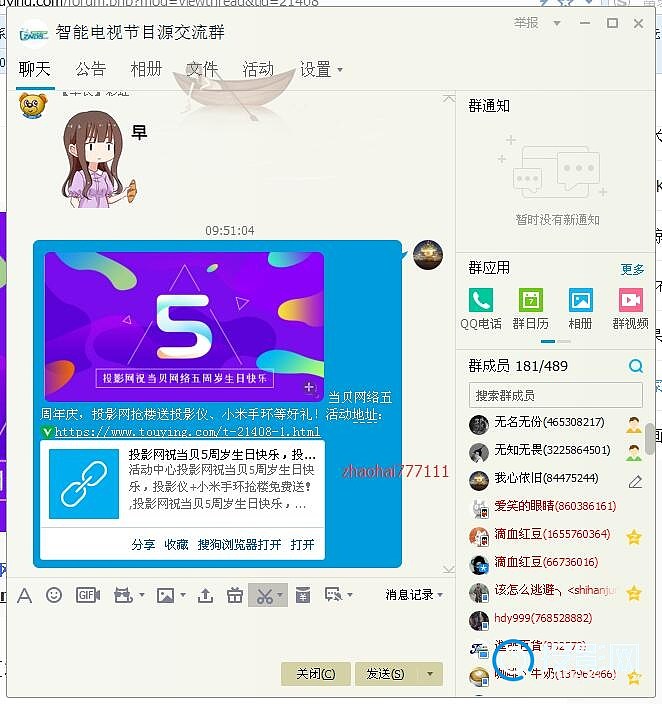
Task: Expand the send options arrow beside 发送
Action: (x=430, y=674)
